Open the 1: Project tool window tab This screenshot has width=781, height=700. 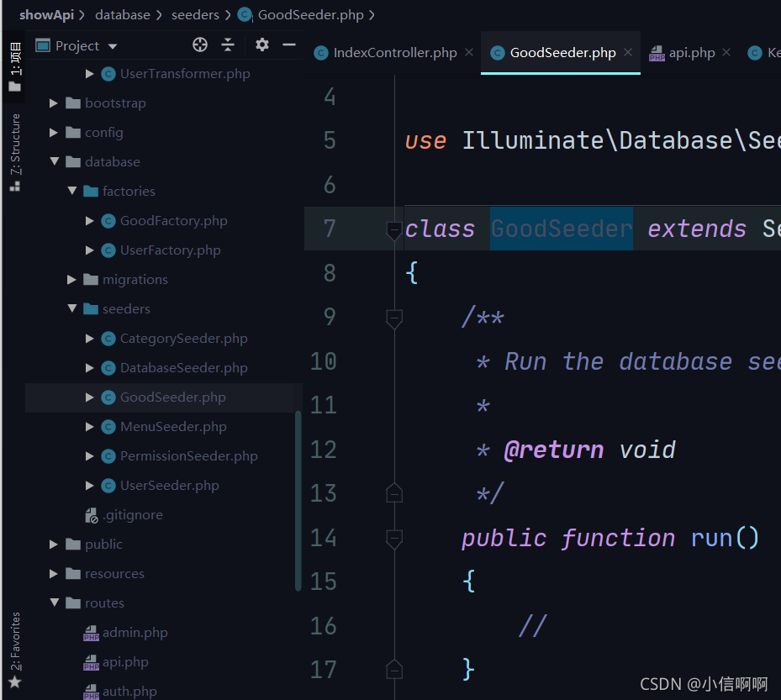[15, 66]
